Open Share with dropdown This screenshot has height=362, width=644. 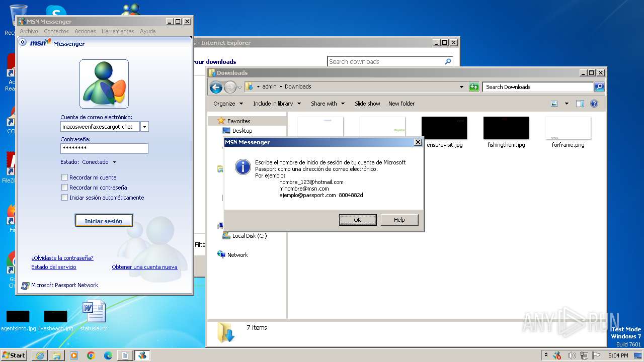(328, 104)
